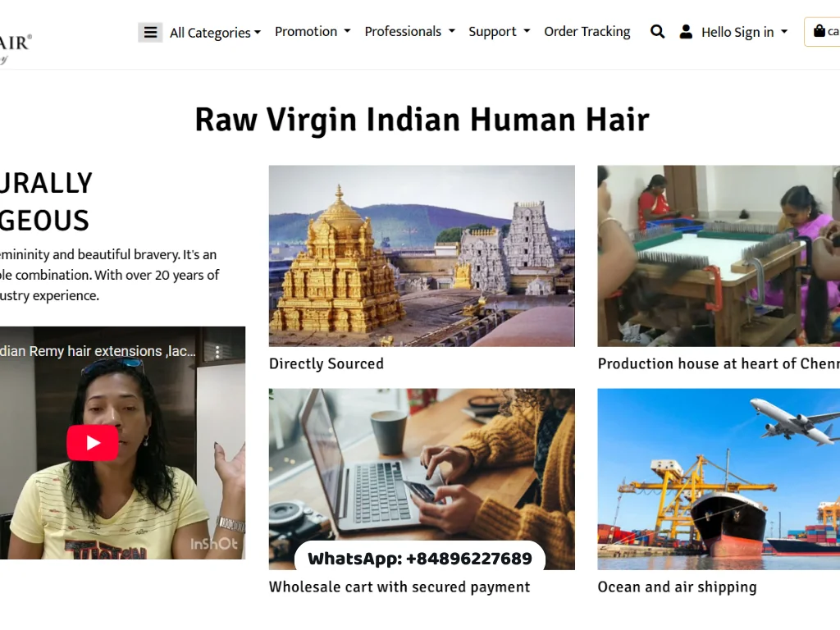The image size is (840, 630).
Task: Click the user account person icon
Action: (x=686, y=31)
